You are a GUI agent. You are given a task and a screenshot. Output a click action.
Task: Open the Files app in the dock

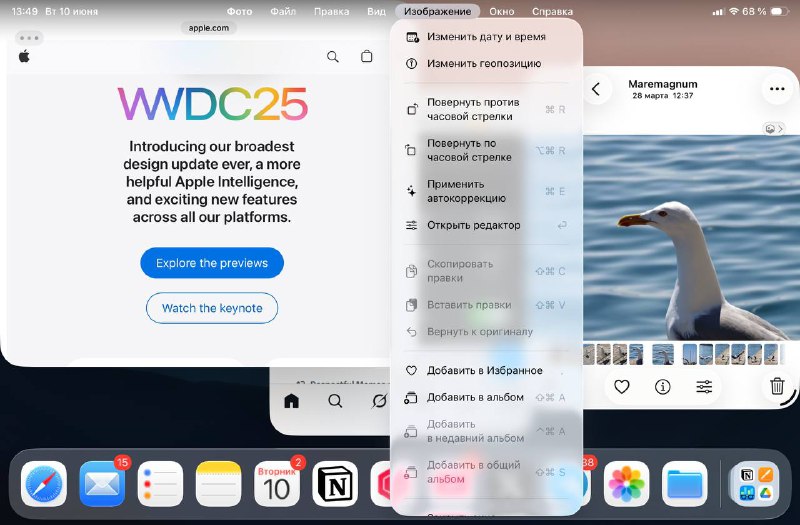click(685, 484)
